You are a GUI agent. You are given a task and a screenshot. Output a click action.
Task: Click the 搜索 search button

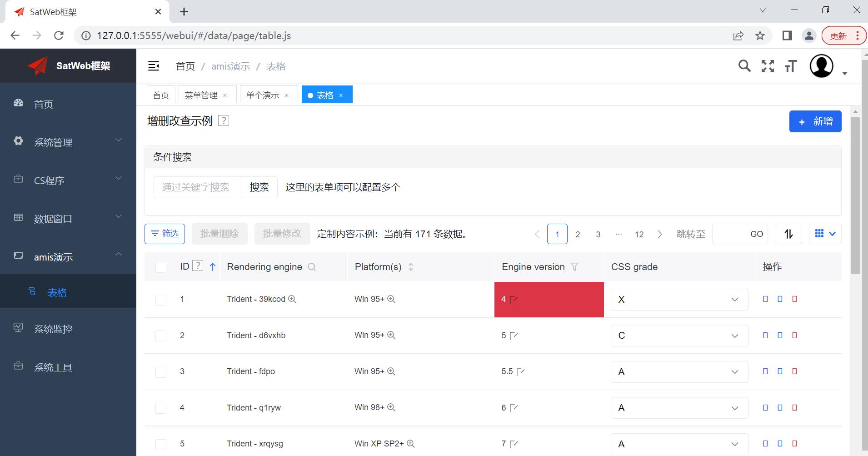tap(259, 187)
